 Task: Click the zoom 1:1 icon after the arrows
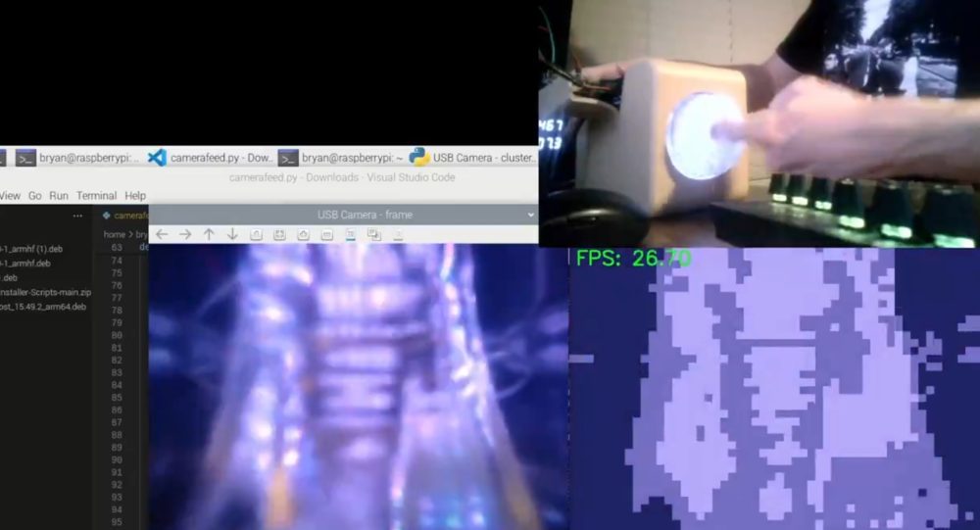[256, 234]
